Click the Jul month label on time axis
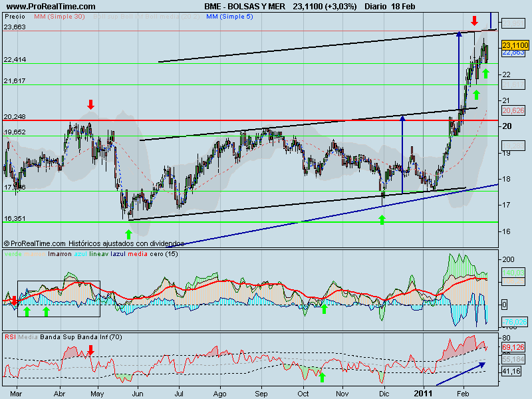Screen dimensions: 532x399 [179, 394]
